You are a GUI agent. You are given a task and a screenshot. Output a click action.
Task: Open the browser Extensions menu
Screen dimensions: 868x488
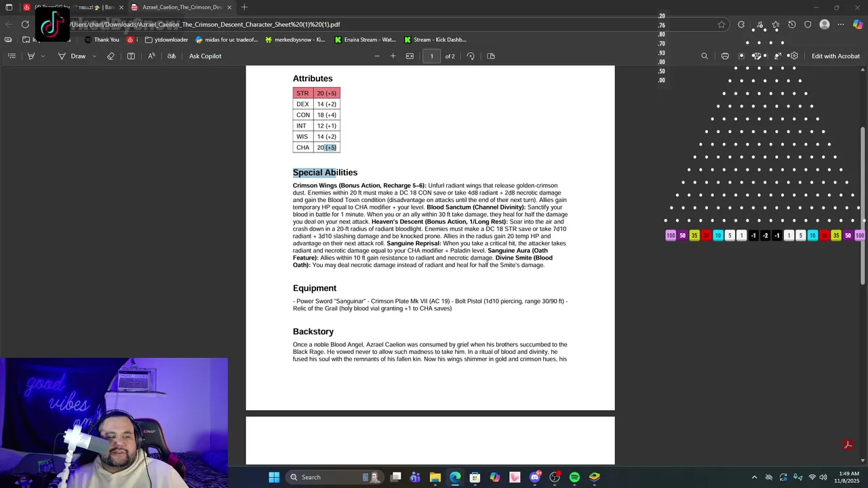pos(741,24)
